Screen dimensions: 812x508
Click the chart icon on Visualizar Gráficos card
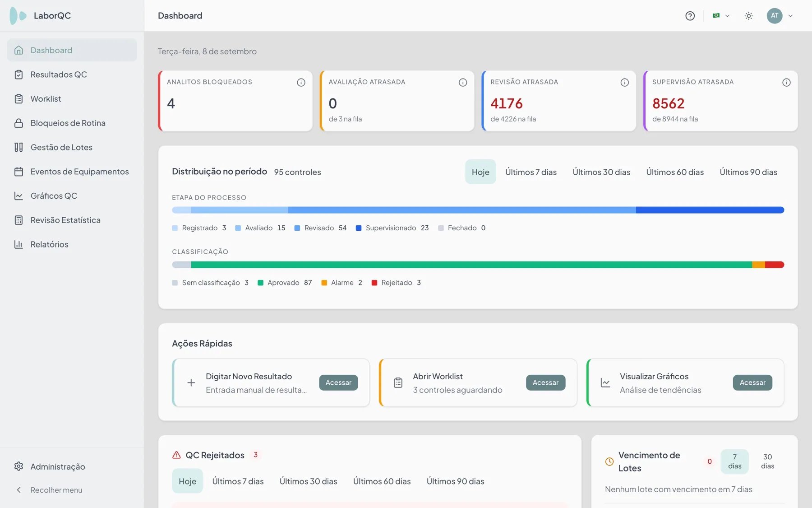pyautogui.click(x=605, y=383)
